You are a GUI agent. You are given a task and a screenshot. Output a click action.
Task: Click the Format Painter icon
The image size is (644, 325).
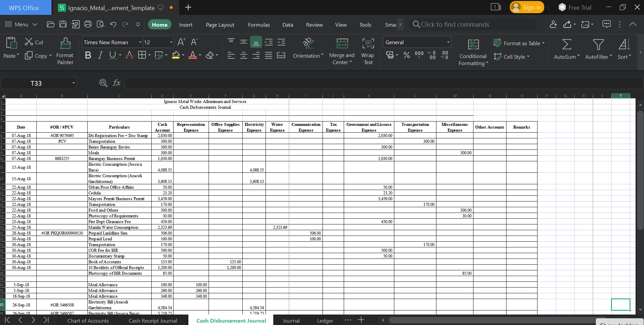click(x=65, y=44)
